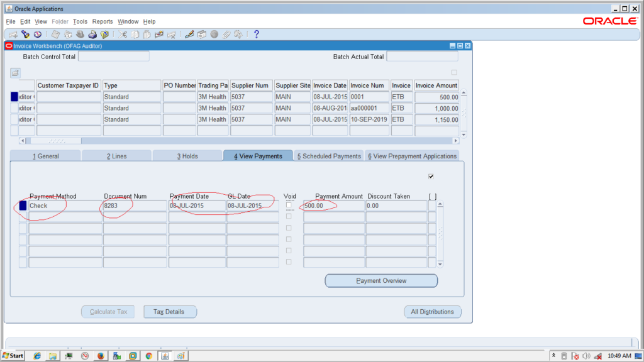Click the Calculate Tax button

108,312
